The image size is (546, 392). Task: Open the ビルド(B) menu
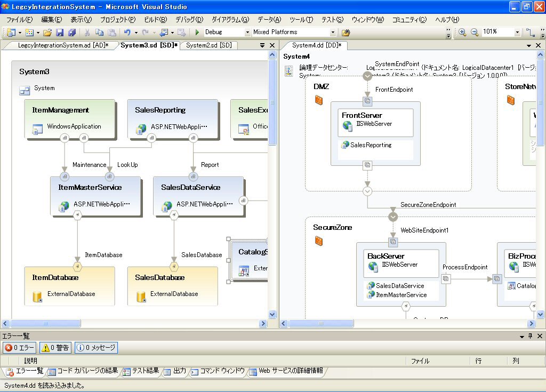coord(155,20)
